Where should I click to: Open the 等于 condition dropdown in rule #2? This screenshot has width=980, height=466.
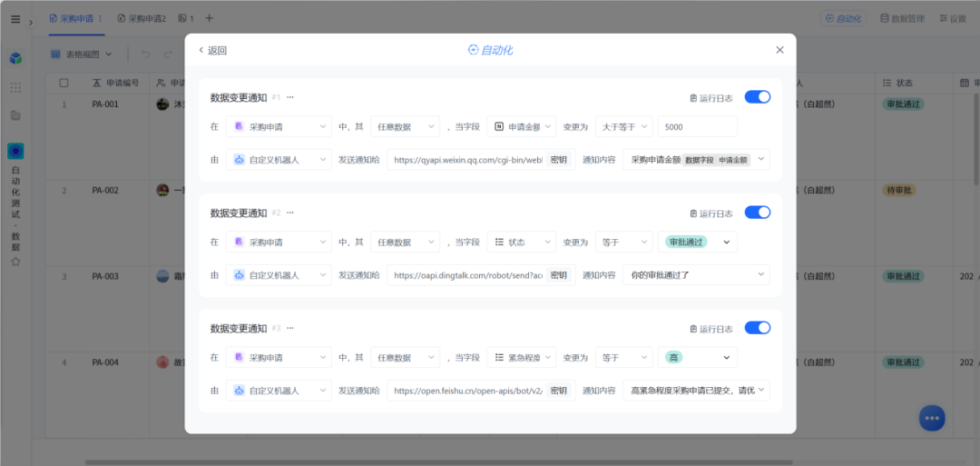(623, 242)
